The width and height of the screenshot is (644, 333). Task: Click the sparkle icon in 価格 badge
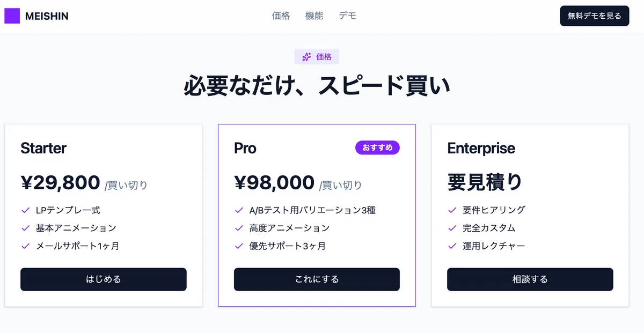[306, 57]
